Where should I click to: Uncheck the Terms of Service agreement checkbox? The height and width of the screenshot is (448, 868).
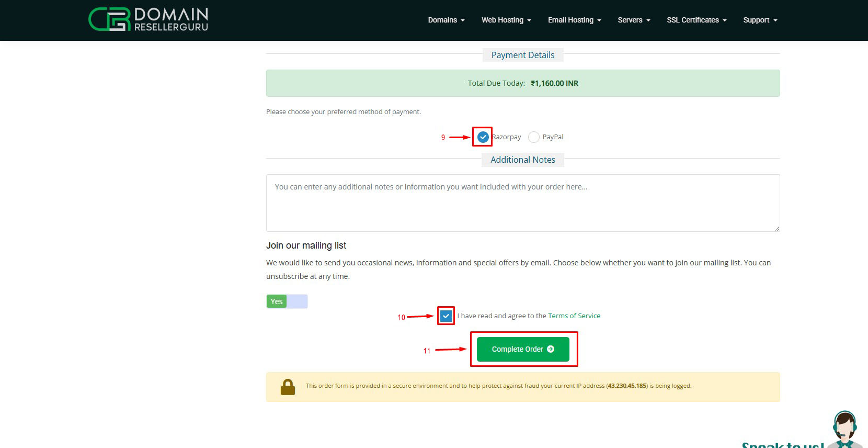tap(446, 316)
